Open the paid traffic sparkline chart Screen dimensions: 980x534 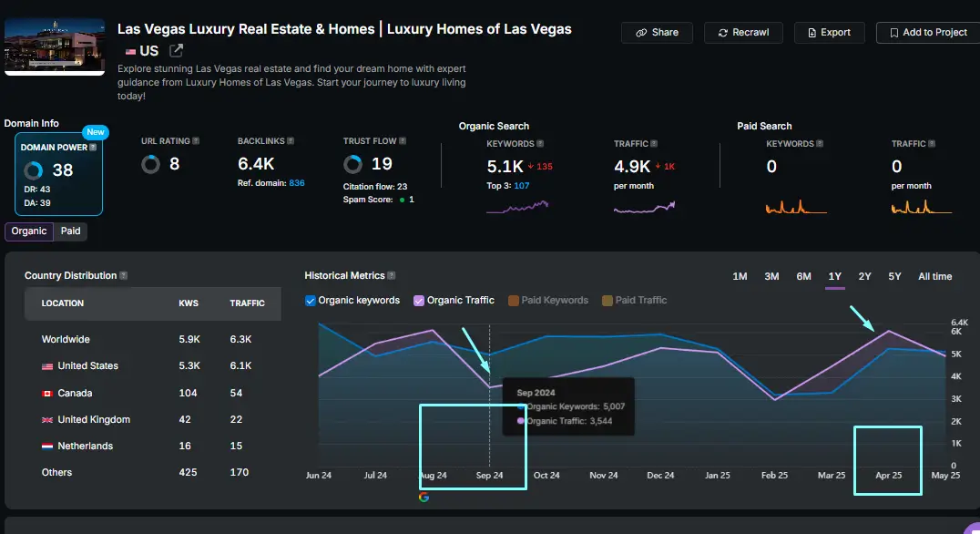tap(921, 206)
